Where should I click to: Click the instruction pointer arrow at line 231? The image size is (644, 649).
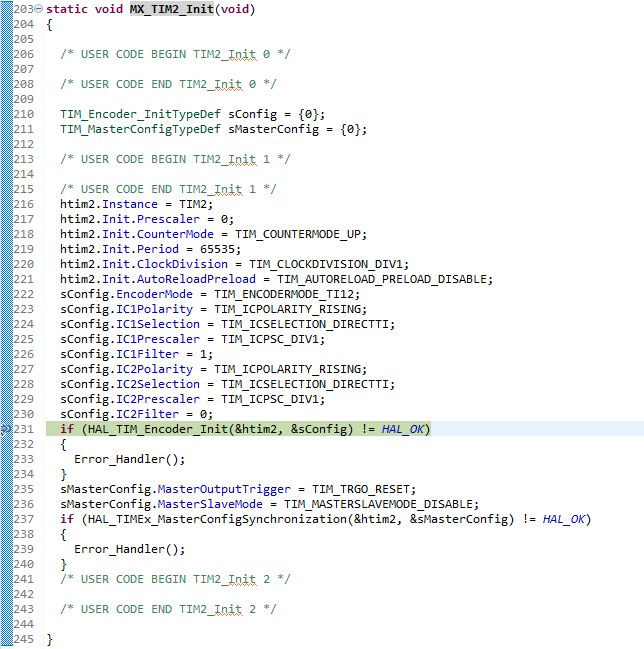click(5, 429)
